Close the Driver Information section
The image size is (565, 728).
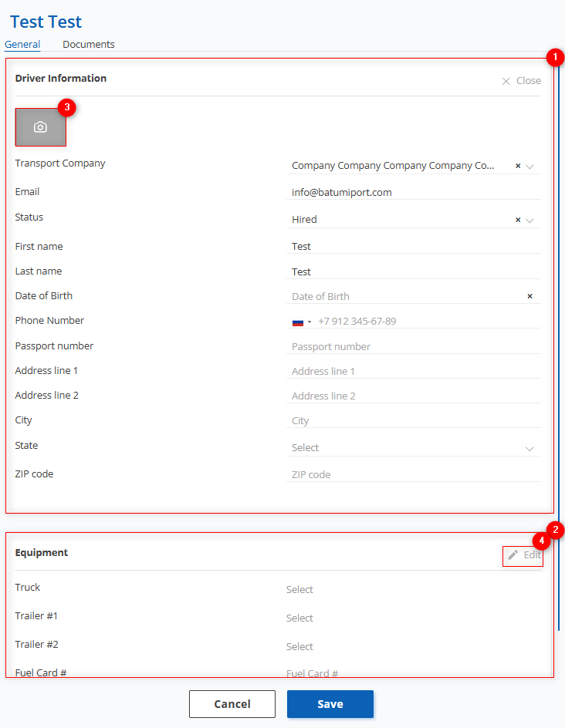(521, 81)
